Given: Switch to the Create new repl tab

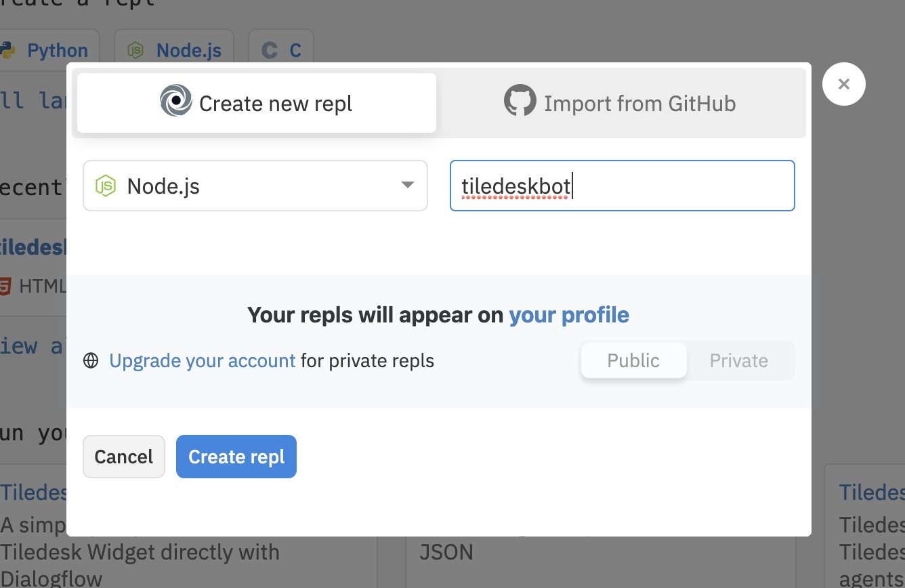Looking at the screenshot, I should pyautogui.click(x=257, y=103).
